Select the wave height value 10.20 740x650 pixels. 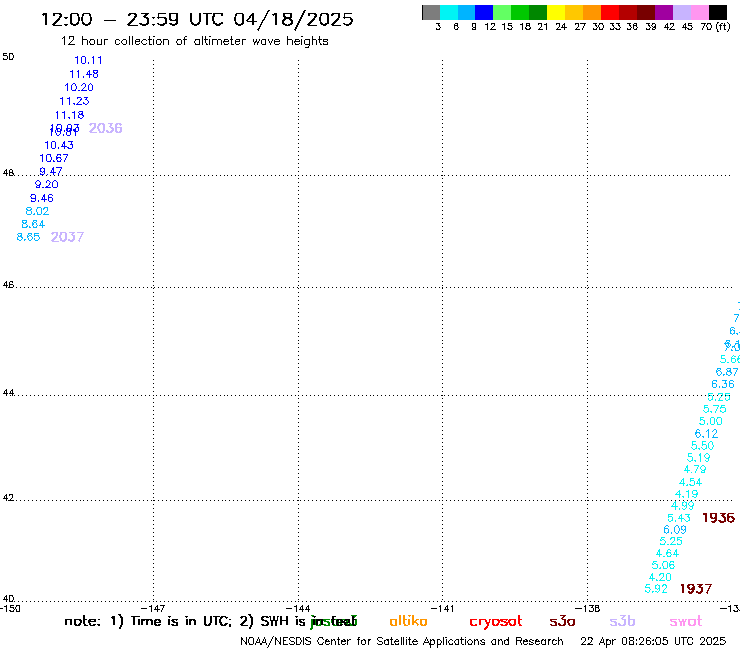(79, 87)
